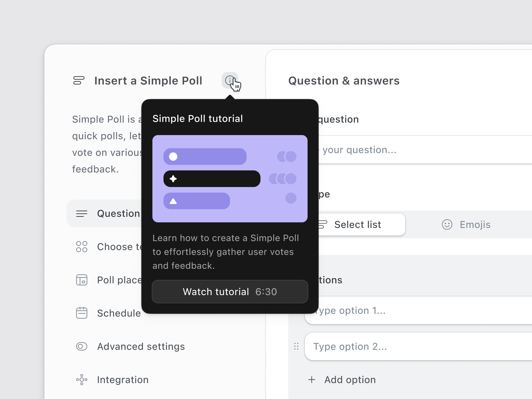Image resolution: width=532 pixels, height=399 pixels.
Task: Click the Integration nodes icon
Action: (82, 380)
